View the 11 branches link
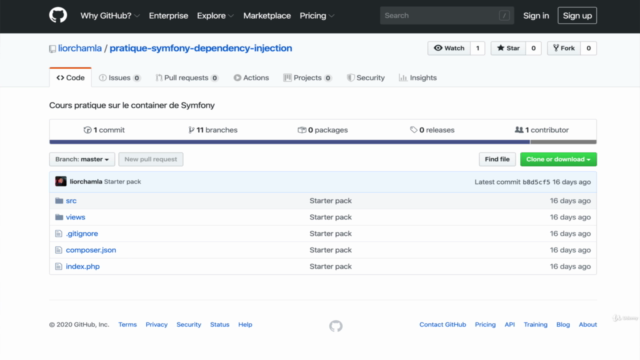 pyautogui.click(x=213, y=130)
